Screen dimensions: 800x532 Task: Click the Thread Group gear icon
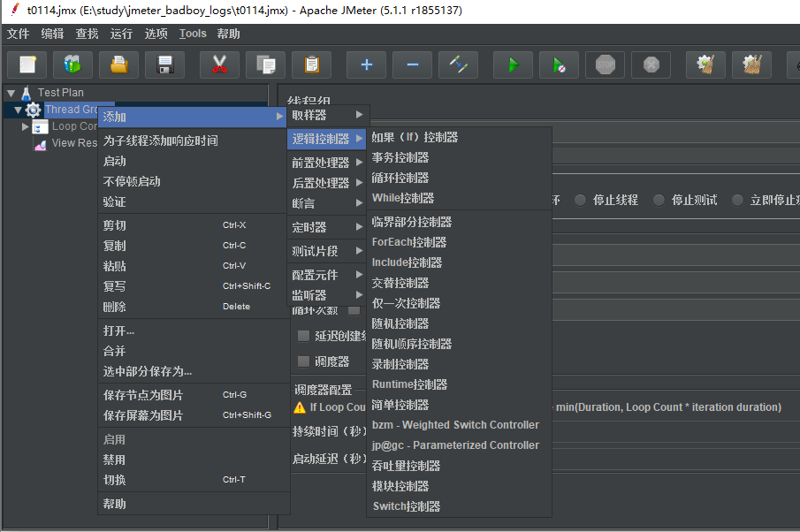click(34, 110)
